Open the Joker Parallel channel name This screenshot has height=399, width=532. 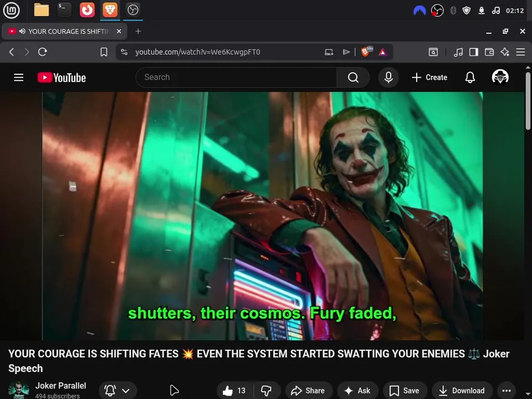click(61, 386)
